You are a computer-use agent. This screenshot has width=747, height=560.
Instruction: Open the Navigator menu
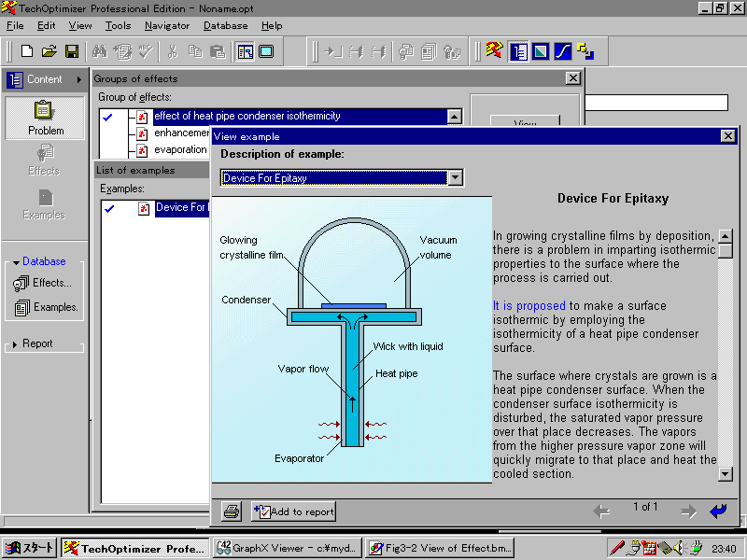167,26
